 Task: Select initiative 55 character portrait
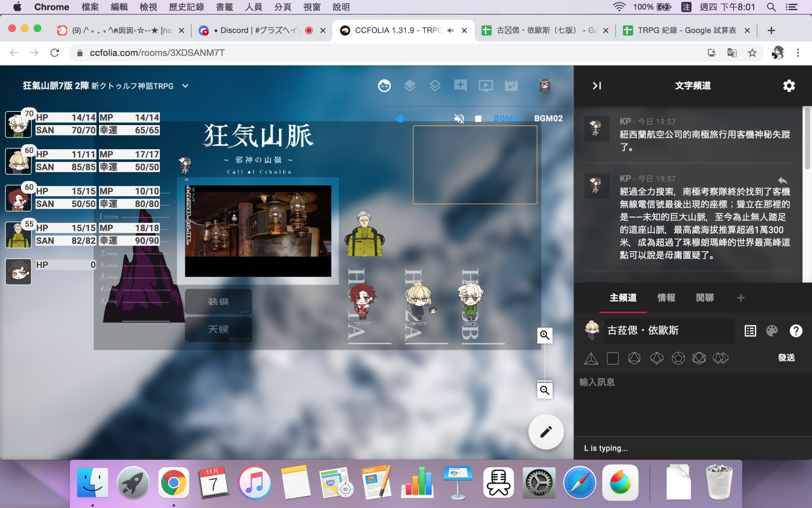tap(18, 235)
